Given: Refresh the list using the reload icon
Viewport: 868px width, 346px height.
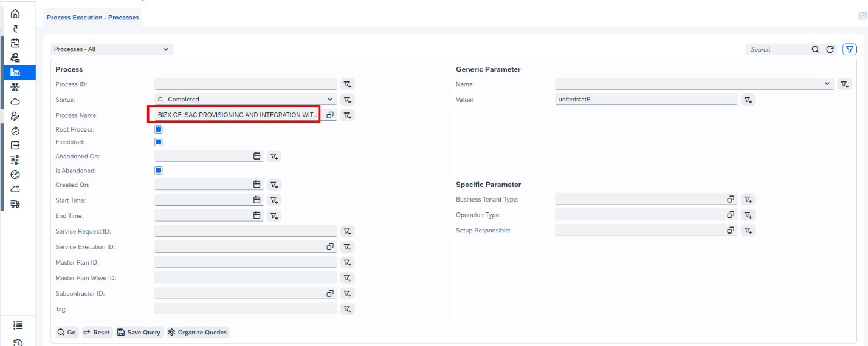Looking at the screenshot, I should click(x=830, y=50).
